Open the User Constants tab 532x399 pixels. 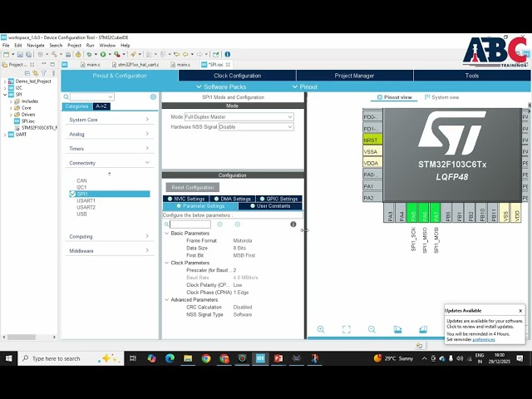tap(270, 206)
